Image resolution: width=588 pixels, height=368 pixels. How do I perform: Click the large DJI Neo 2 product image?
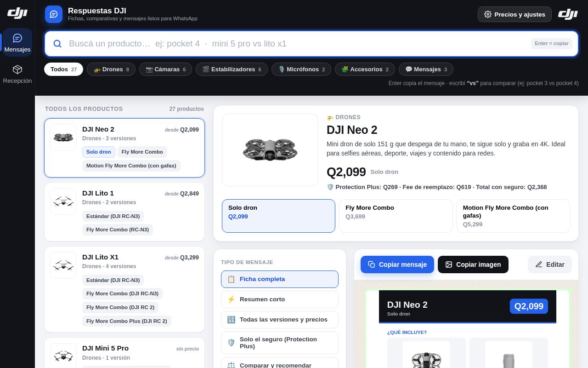(x=270, y=150)
